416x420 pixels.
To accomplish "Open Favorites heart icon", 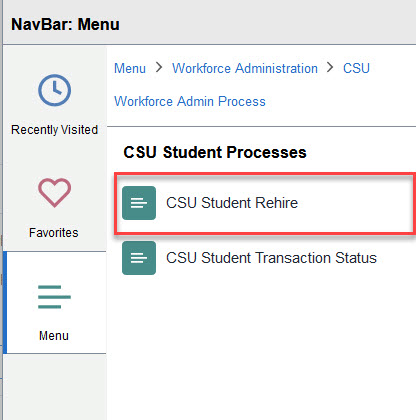I will coord(54,192).
